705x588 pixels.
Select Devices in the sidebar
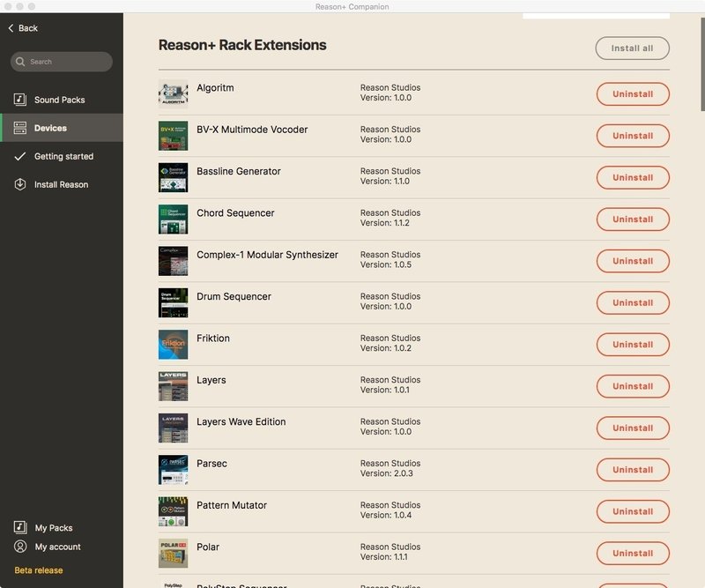(62, 128)
